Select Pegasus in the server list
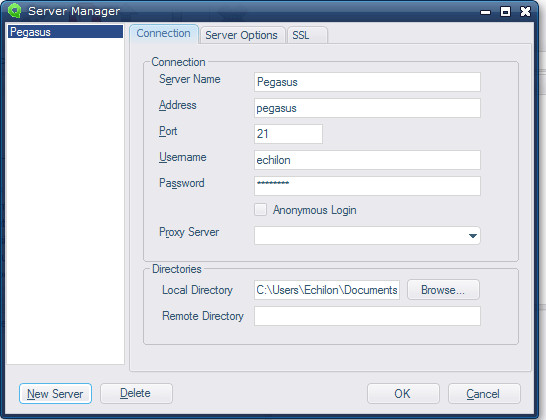This screenshot has height=420, width=546. [65, 32]
